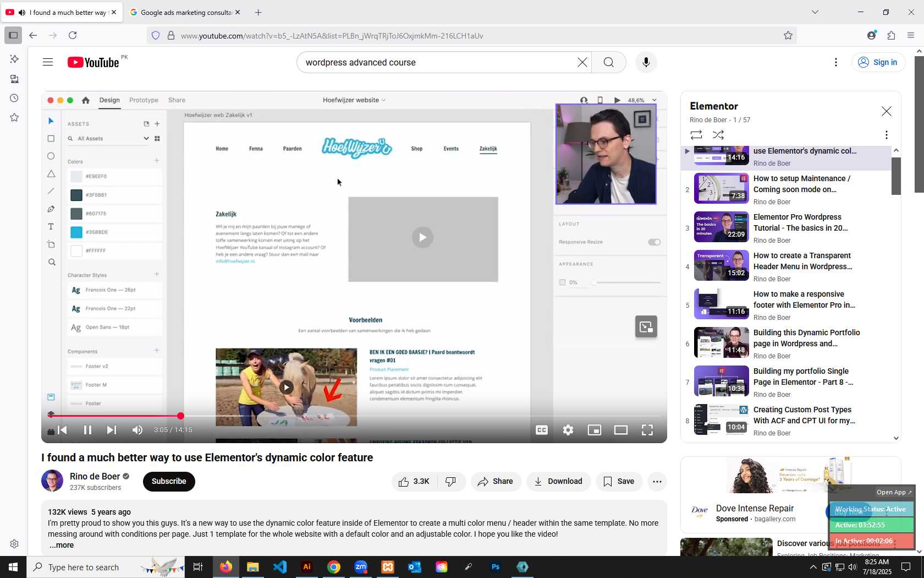This screenshot has width=924, height=578.
Task: Toggle playlist loop
Action: click(696, 135)
